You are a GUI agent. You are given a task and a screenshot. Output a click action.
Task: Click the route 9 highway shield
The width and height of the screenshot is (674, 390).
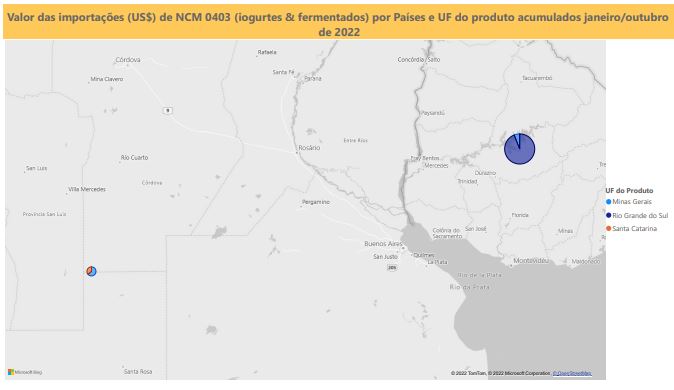click(x=168, y=111)
